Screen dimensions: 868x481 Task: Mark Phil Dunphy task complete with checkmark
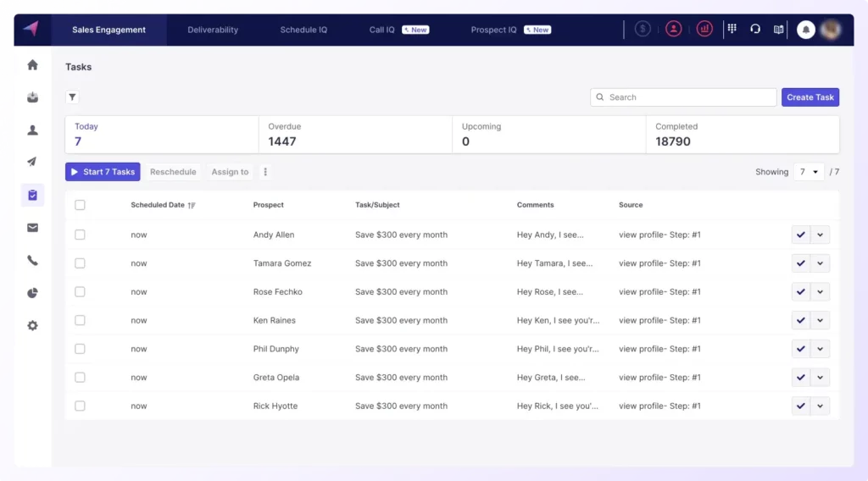point(800,349)
